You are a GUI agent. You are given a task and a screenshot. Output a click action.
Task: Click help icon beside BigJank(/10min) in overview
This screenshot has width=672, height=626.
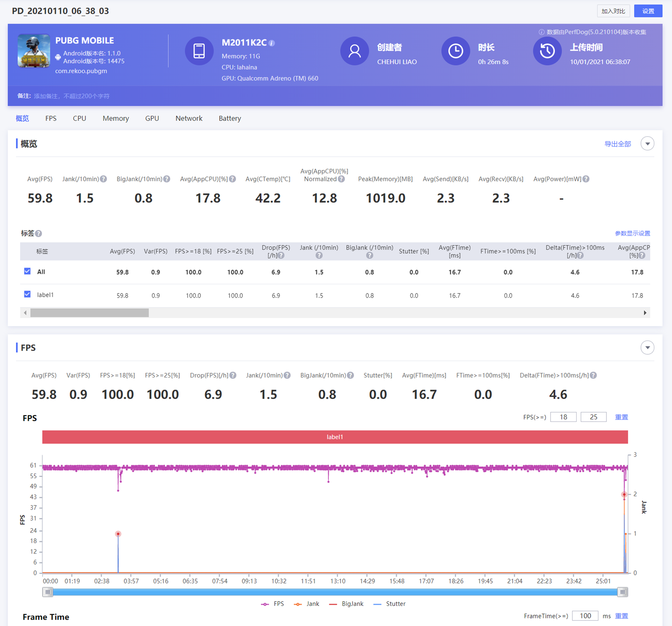click(167, 179)
